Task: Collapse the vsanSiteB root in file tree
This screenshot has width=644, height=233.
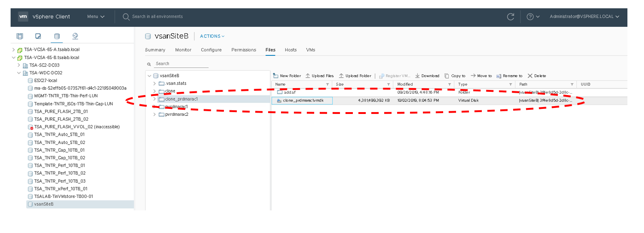Action: (149, 76)
